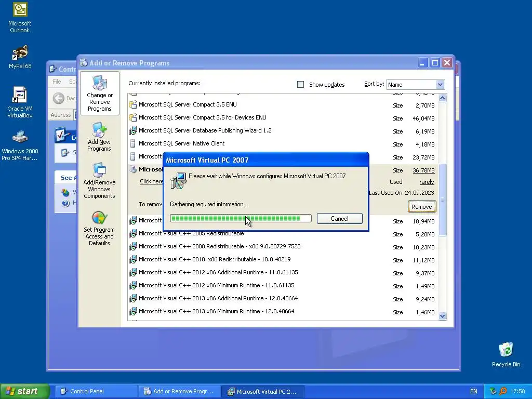Select Visual C++ 2013 x86 Minimum Runtime row

[283, 312]
